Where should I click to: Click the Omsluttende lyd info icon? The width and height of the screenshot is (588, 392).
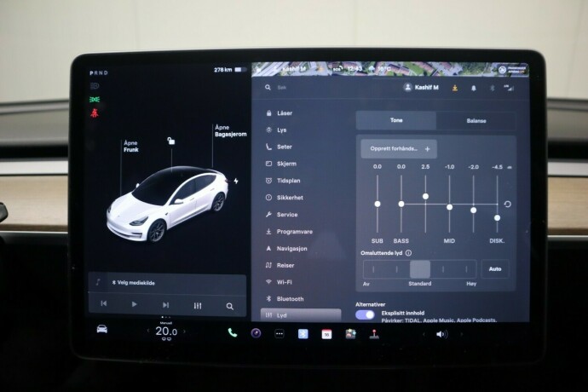click(x=408, y=253)
